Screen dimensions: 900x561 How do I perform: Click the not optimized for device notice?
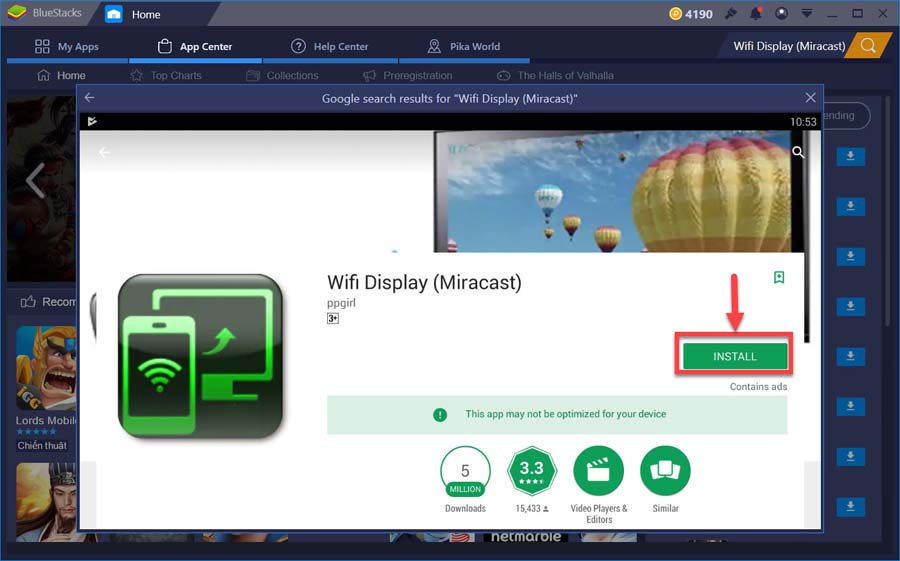[557, 415]
